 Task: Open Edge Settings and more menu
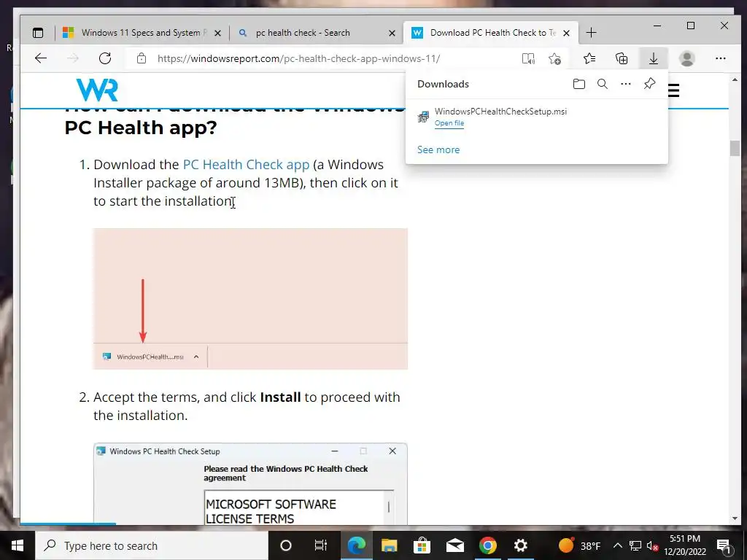[721, 58]
